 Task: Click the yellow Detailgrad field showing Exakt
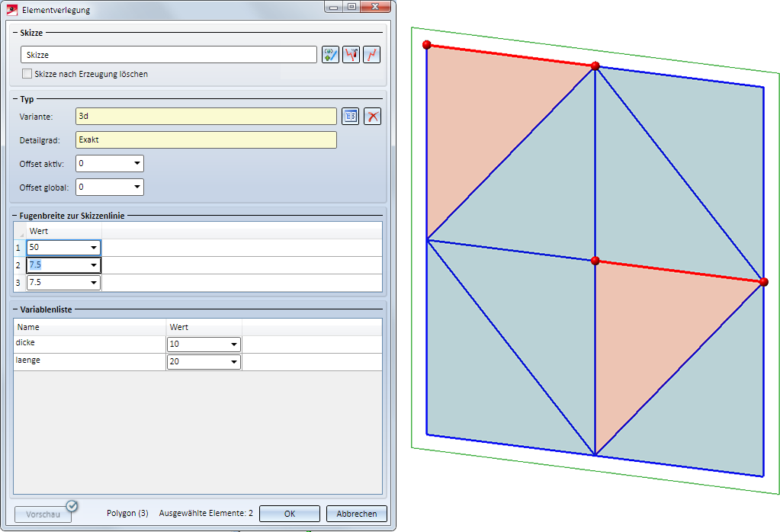click(206, 140)
